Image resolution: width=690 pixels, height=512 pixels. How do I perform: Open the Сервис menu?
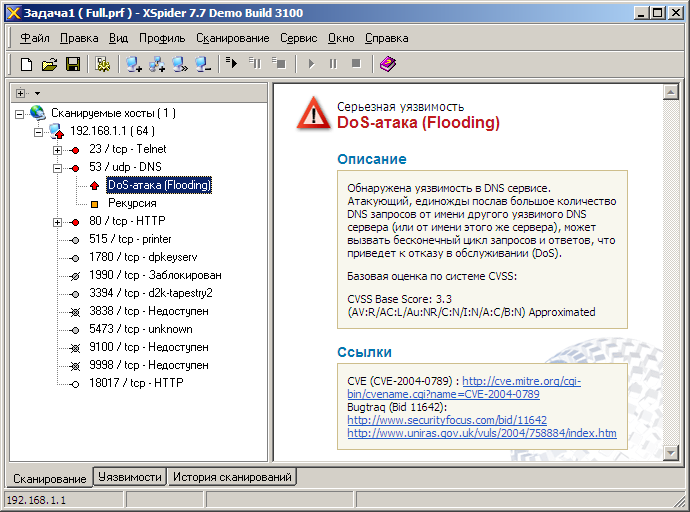(x=298, y=38)
